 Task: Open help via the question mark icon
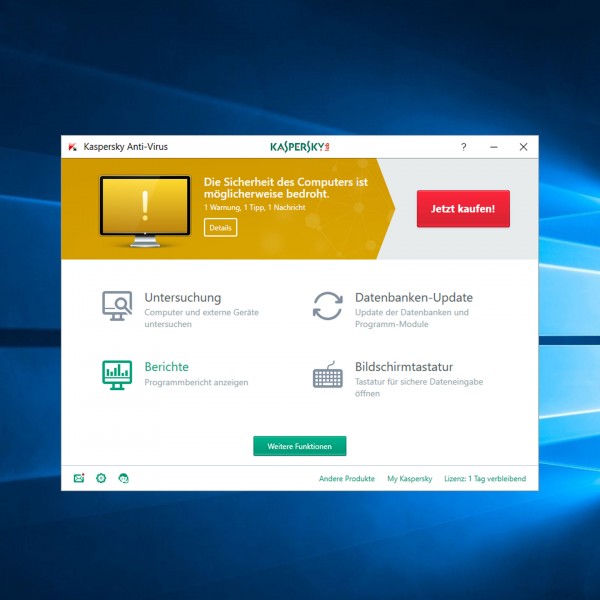(464, 147)
